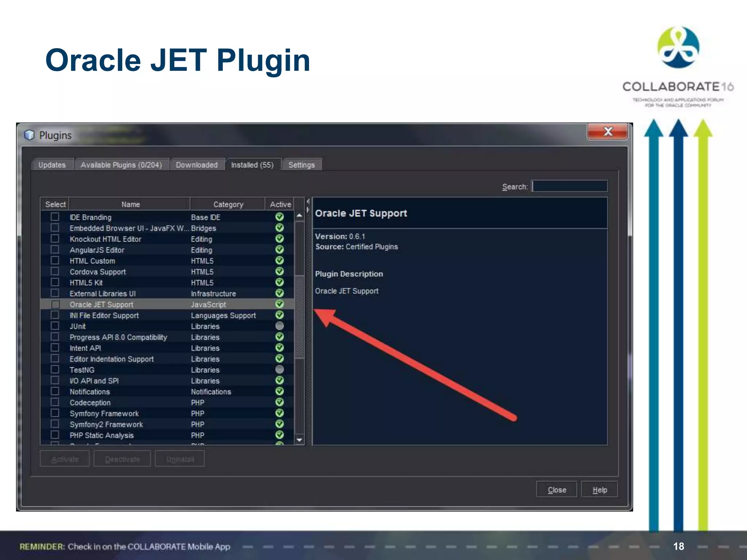This screenshot has height=560, width=747.
Task: Sort plugins by the Name column header
Action: pyautogui.click(x=130, y=204)
